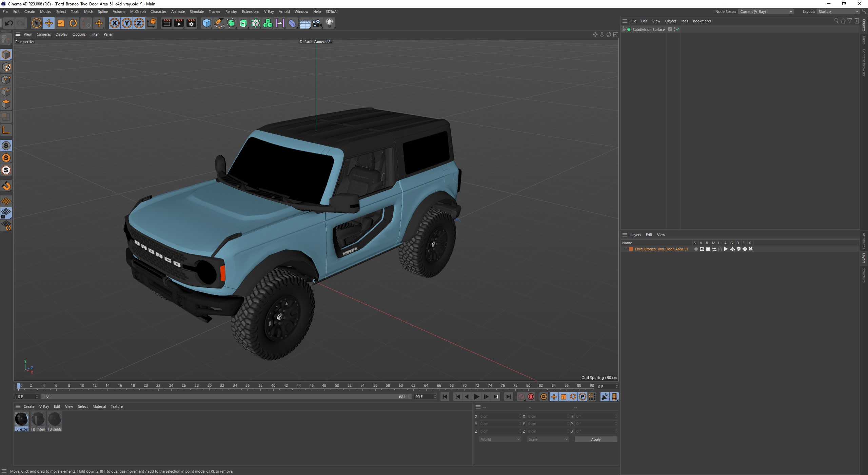
Task: Open Object Manager Tags menu
Action: (x=684, y=21)
